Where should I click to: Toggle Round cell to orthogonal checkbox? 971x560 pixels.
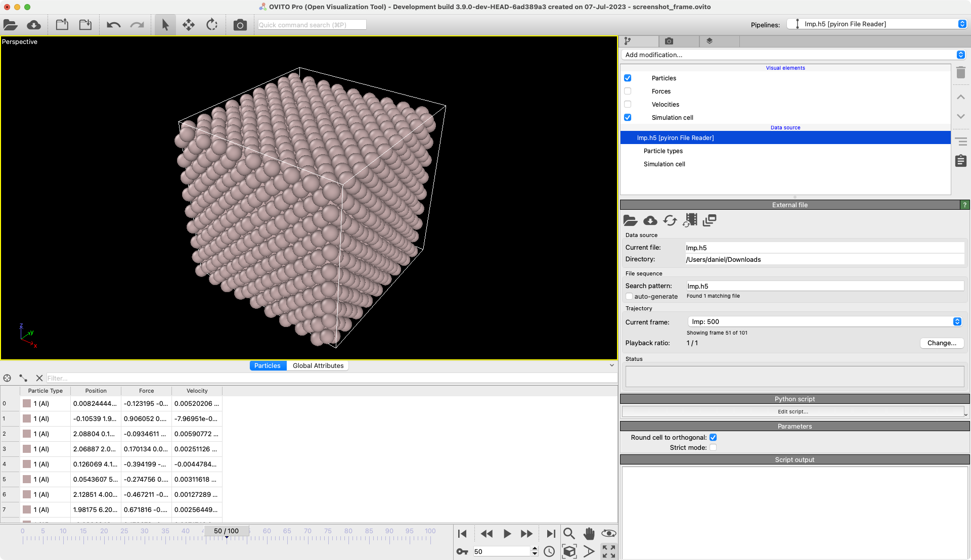coord(713,437)
